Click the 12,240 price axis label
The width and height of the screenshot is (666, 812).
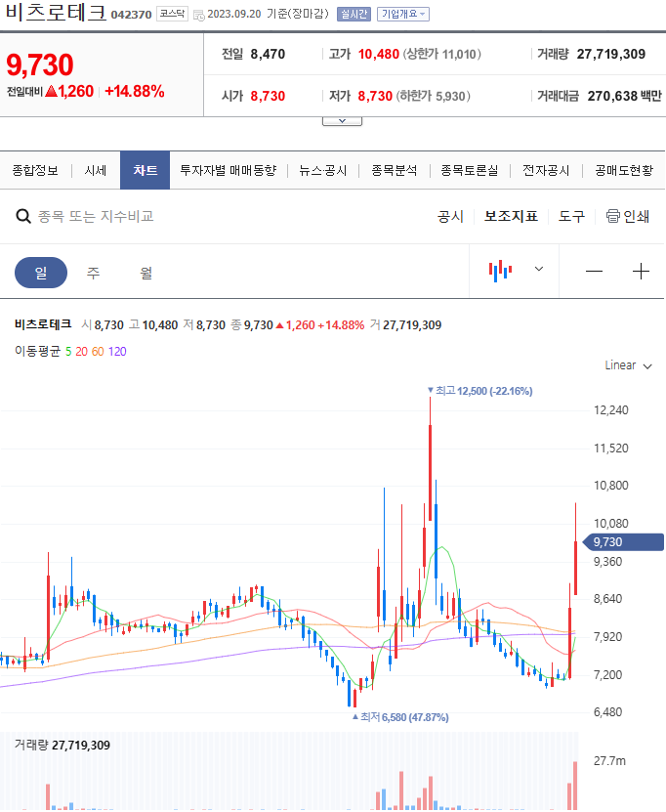click(610, 410)
